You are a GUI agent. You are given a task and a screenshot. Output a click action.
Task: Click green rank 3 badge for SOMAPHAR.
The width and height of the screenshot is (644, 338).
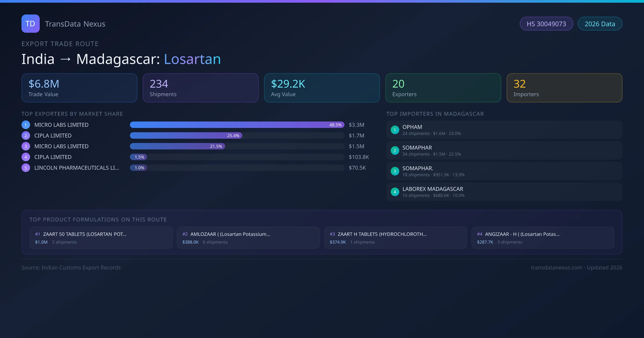[395, 171]
